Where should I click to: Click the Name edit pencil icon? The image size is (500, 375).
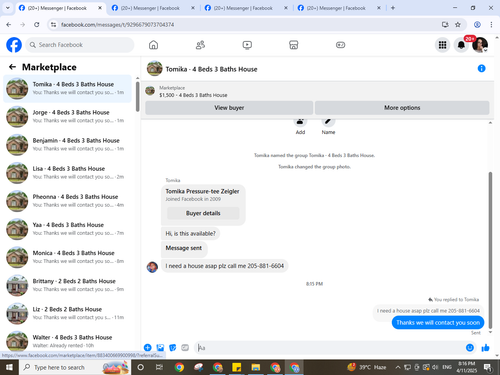pos(328,122)
